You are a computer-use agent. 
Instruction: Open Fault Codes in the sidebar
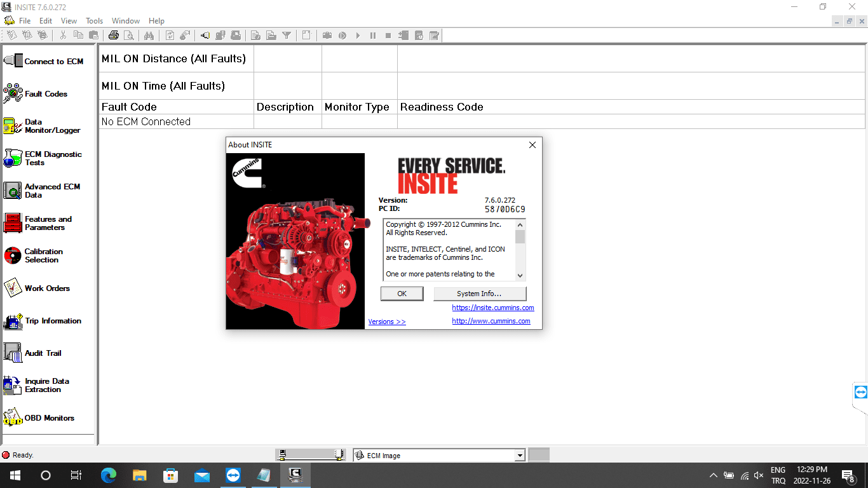13,93
